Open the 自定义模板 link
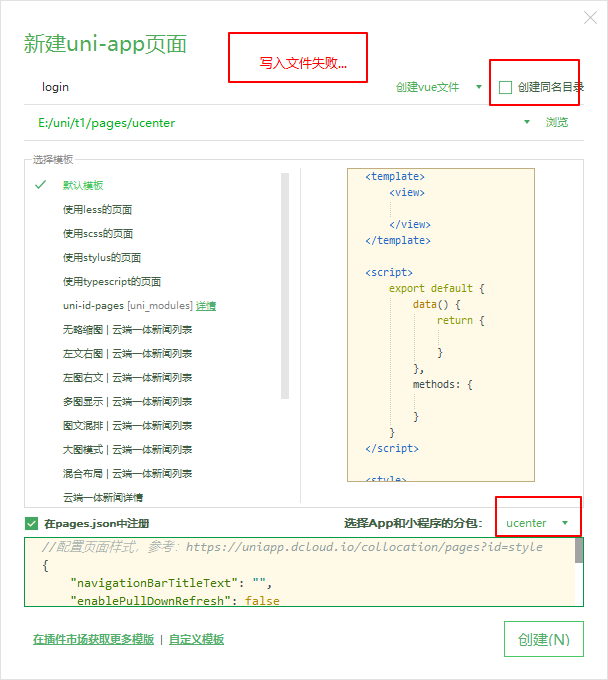The height and width of the screenshot is (680, 608). pyautogui.click(x=196, y=640)
